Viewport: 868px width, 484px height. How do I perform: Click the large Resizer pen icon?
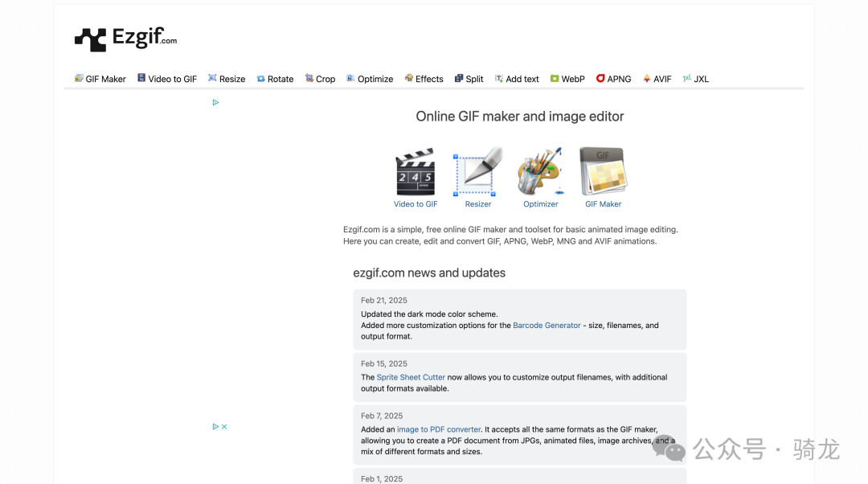477,172
